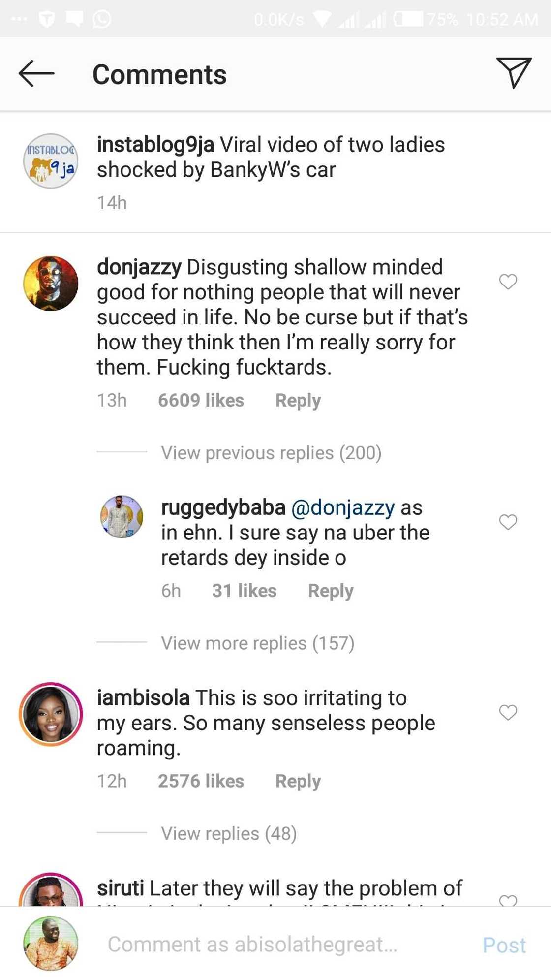
Task: Like iambisola's comment with the heart
Action: [x=508, y=712]
